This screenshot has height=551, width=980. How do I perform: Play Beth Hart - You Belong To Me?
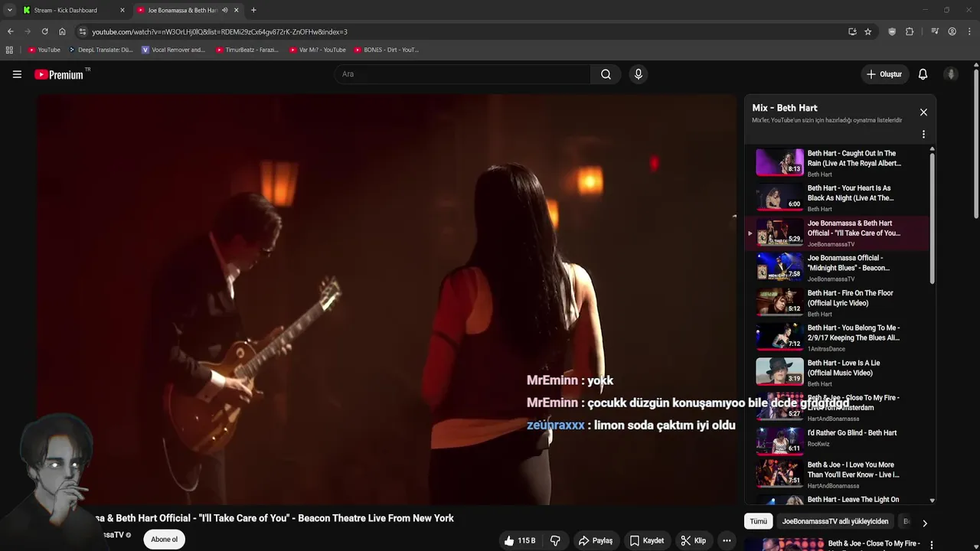point(838,337)
